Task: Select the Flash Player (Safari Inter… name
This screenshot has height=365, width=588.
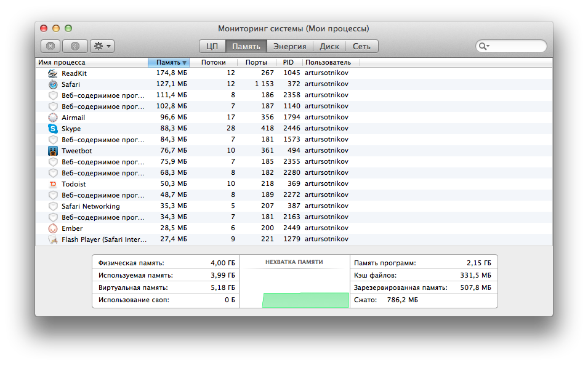Action: click(x=104, y=239)
